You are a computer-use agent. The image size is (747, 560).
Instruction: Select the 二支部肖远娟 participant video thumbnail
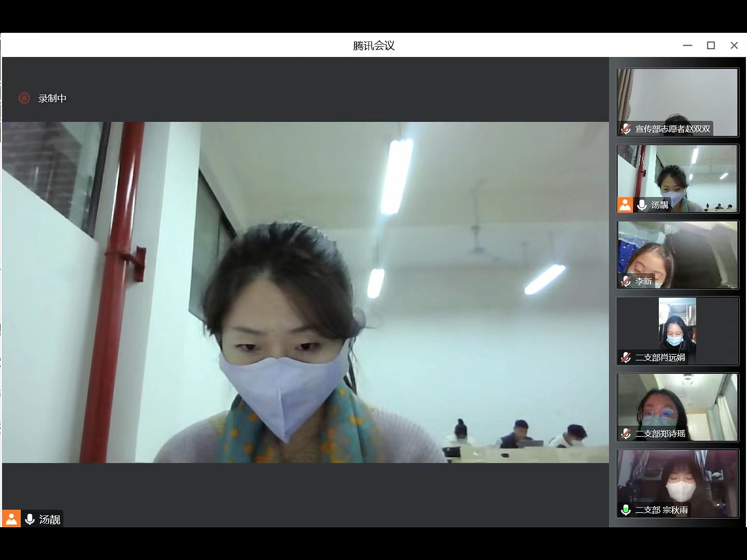click(678, 328)
